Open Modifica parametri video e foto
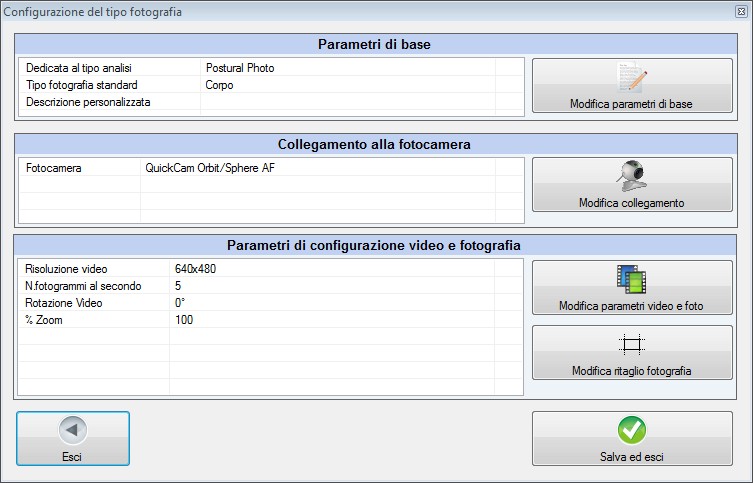 pos(632,288)
